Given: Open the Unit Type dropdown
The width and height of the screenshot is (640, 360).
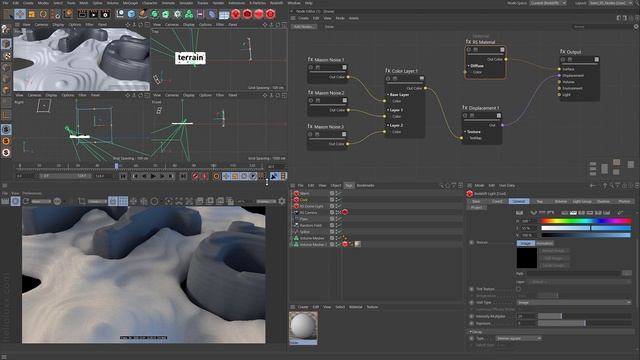Looking at the screenshot, I should 574,302.
